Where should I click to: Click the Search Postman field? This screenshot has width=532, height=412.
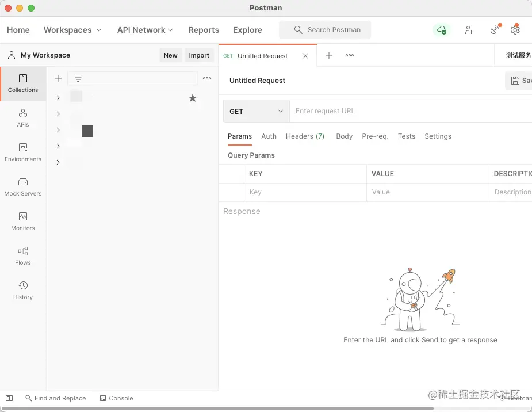tap(325, 30)
